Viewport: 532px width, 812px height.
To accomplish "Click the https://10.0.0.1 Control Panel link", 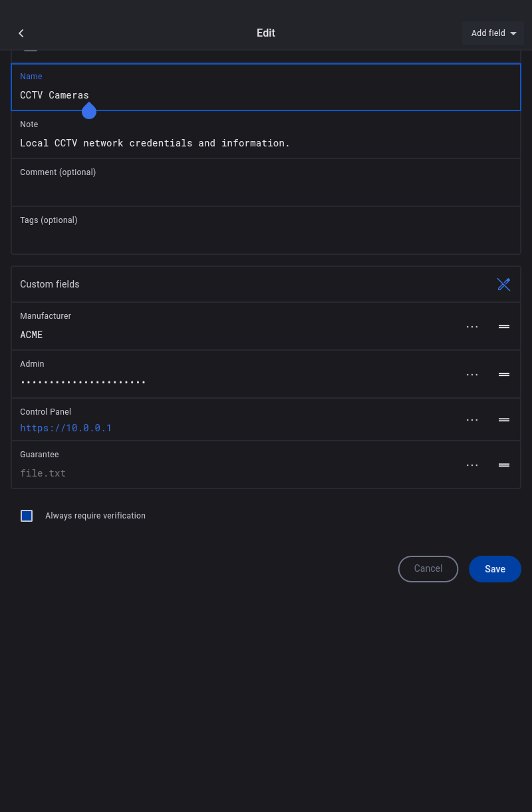I will coord(66,428).
